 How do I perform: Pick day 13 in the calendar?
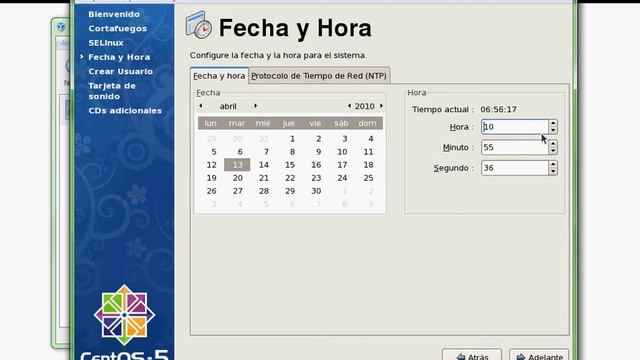[237, 165]
